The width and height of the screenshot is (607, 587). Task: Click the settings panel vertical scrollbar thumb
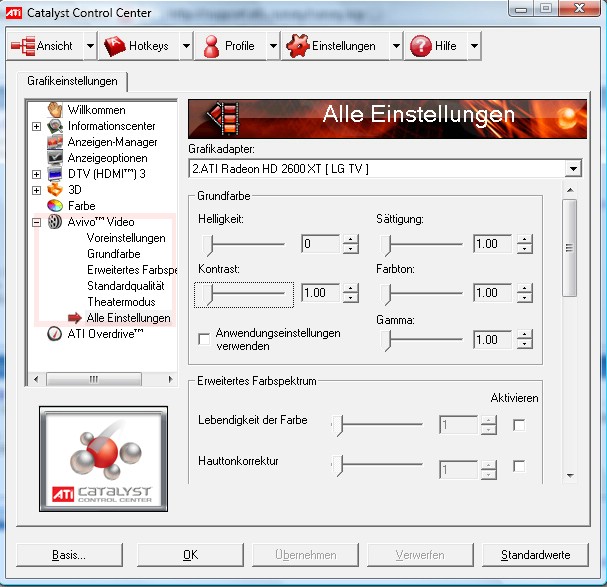[x=569, y=248]
